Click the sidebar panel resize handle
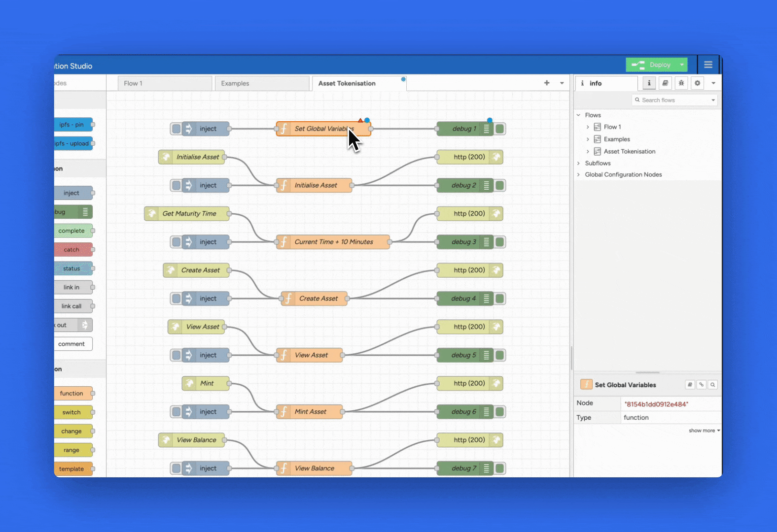The image size is (777, 532). click(x=571, y=358)
